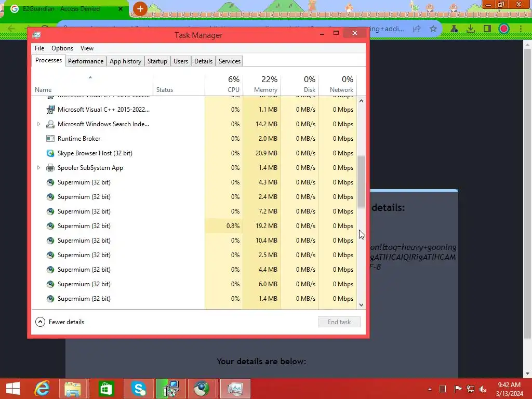Click the browser share page icon
The height and width of the screenshot is (399, 532).
(417, 29)
